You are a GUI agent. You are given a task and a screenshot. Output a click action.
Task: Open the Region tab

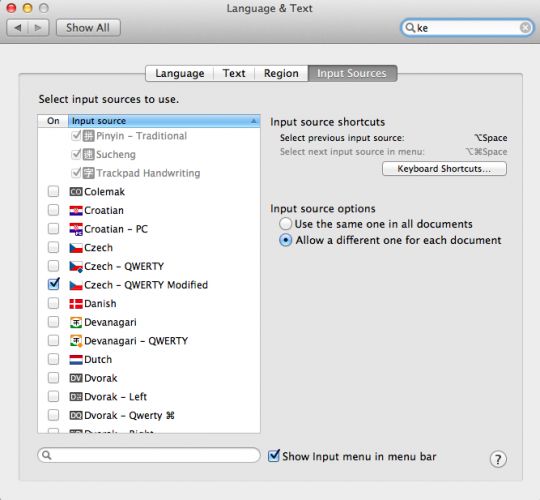(281, 73)
